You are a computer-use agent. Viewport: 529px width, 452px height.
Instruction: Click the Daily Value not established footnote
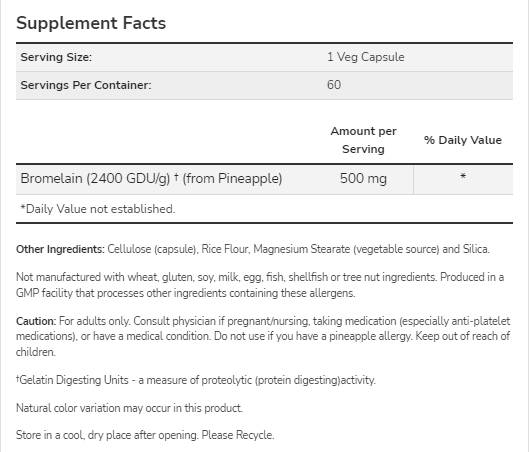[98, 209]
